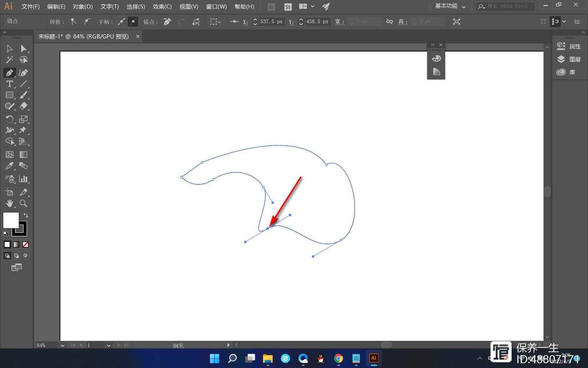Select the Mesh tool
Viewport: 588px width, 368px height.
point(10,155)
